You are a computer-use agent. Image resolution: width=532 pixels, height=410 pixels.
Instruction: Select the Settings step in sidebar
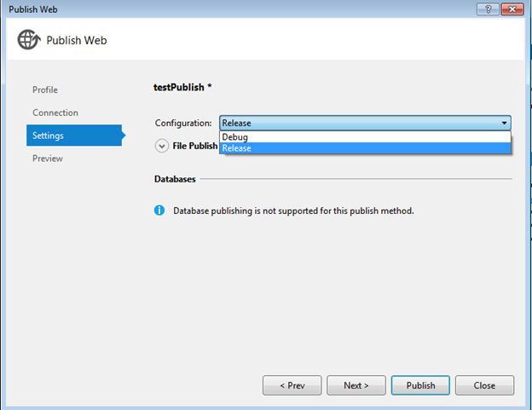pos(49,136)
